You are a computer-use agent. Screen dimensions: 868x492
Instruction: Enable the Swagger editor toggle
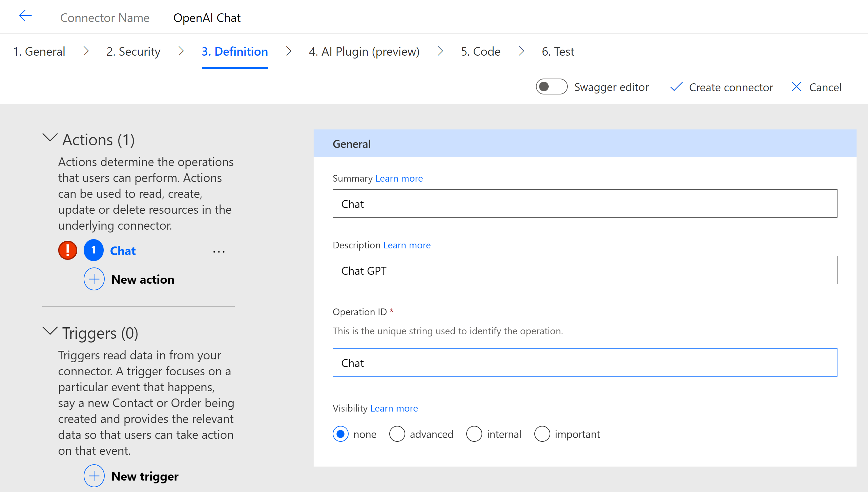[552, 87]
